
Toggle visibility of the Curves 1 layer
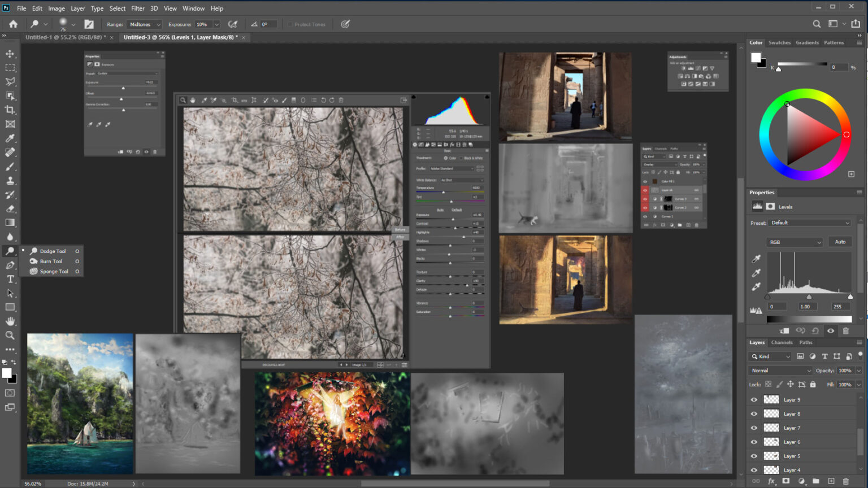coord(645,216)
